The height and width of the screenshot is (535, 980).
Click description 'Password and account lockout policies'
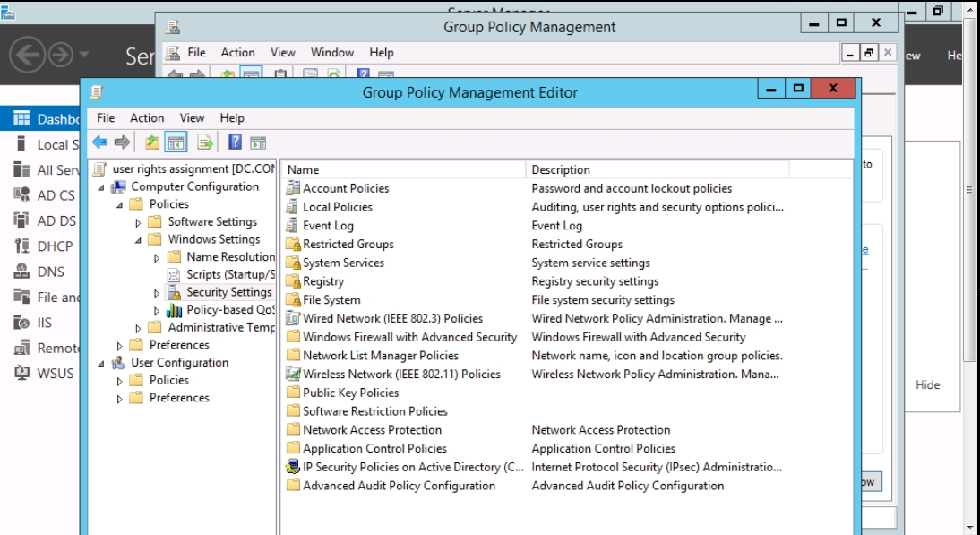(632, 188)
